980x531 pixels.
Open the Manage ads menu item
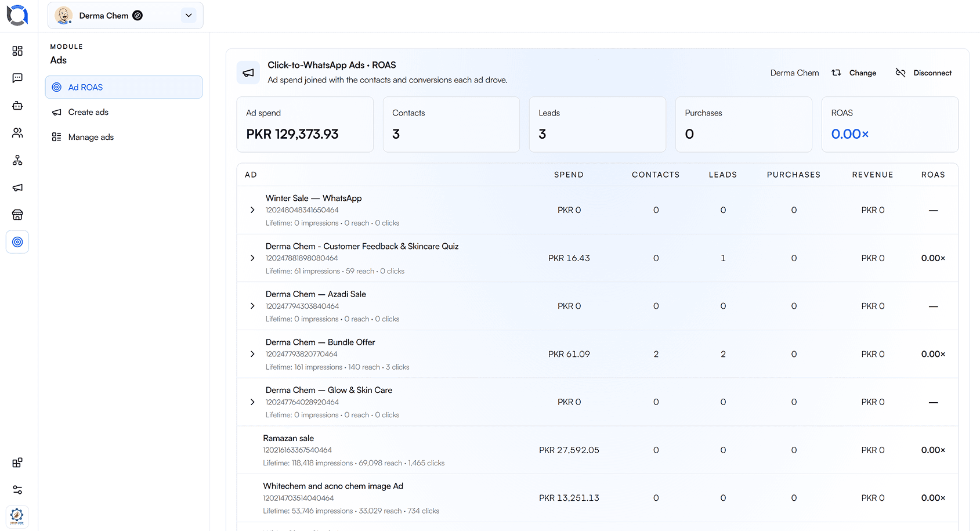click(124, 137)
